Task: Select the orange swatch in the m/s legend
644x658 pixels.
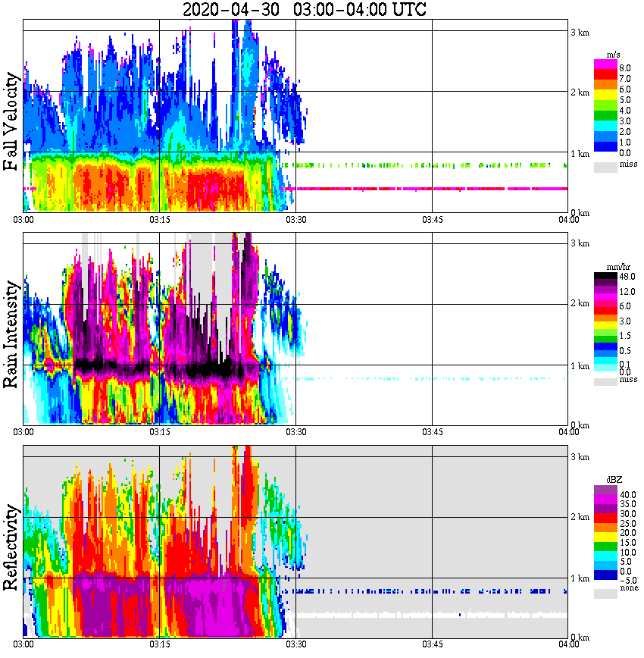Action: tap(605, 86)
